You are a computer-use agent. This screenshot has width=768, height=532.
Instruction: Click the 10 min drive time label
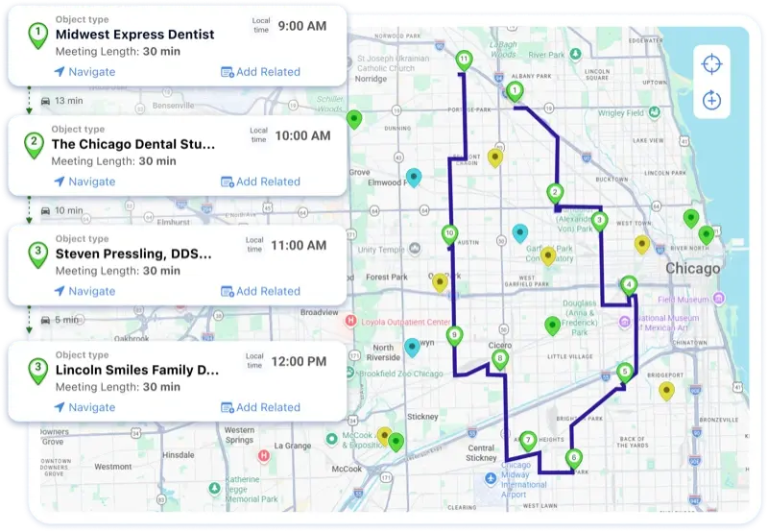tap(68, 210)
